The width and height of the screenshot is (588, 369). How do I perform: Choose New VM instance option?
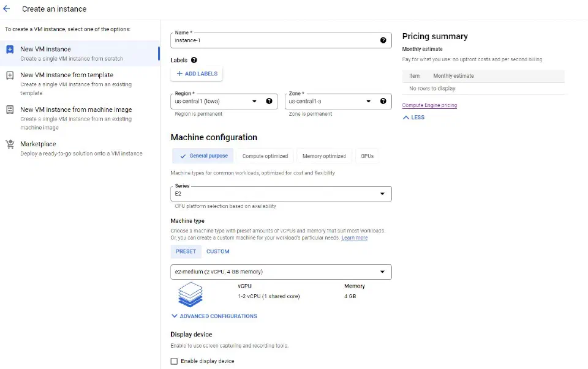tap(80, 53)
